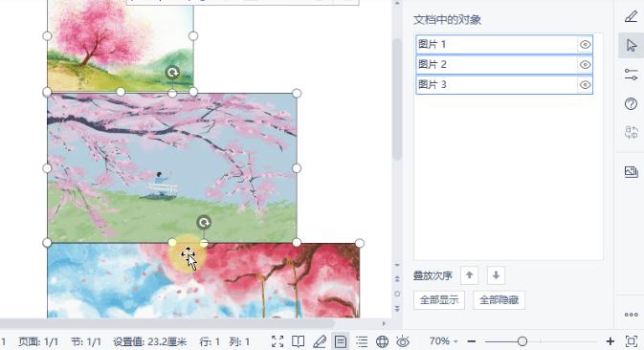
Task: Click the horizontal document scrollbar
Action: click(167, 323)
